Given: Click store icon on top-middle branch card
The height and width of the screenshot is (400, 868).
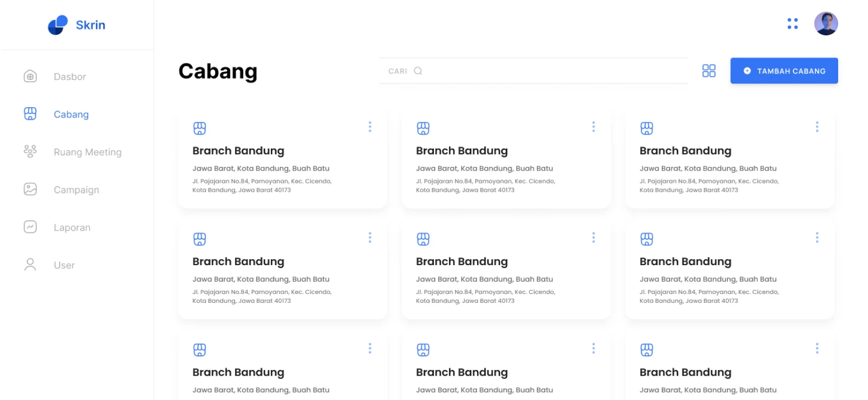Looking at the screenshot, I should coord(423,128).
